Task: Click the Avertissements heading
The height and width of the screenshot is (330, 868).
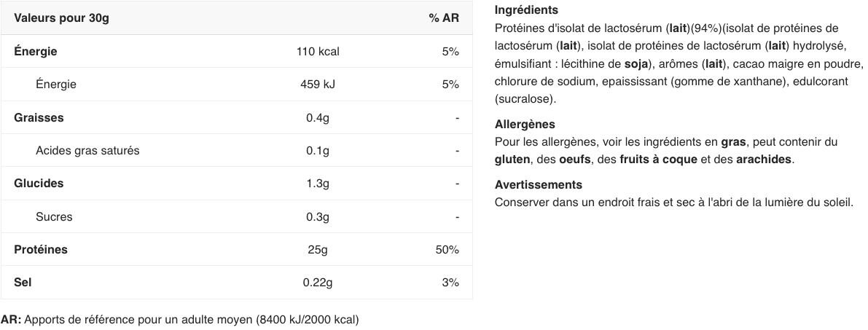Action: pyautogui.click(x=539, y=185)
